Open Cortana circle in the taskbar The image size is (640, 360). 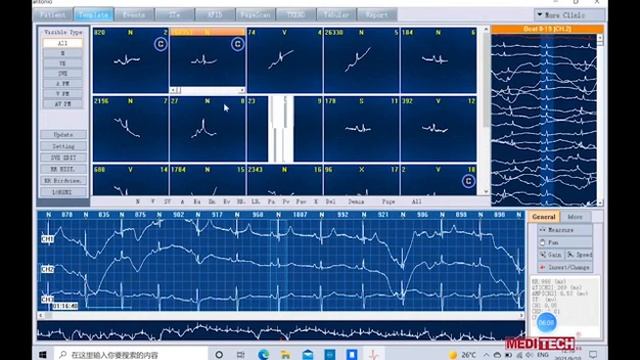[219, 354]
